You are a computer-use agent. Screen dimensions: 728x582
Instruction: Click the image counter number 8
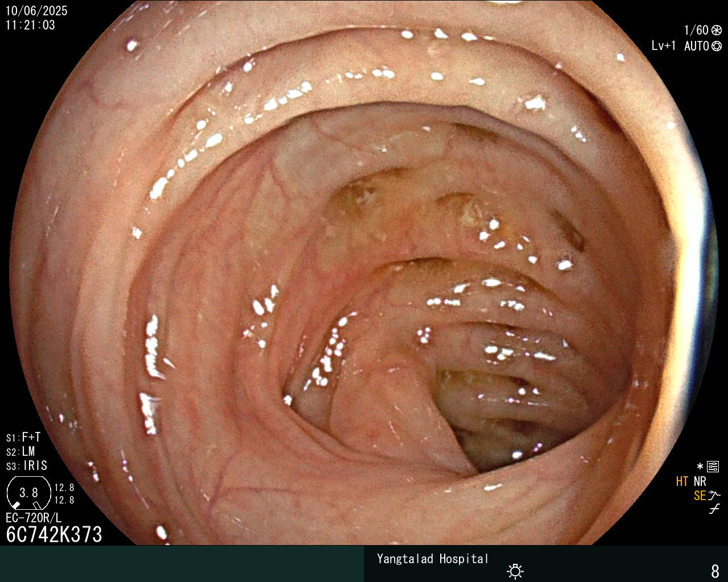click(x=715, y=571)
